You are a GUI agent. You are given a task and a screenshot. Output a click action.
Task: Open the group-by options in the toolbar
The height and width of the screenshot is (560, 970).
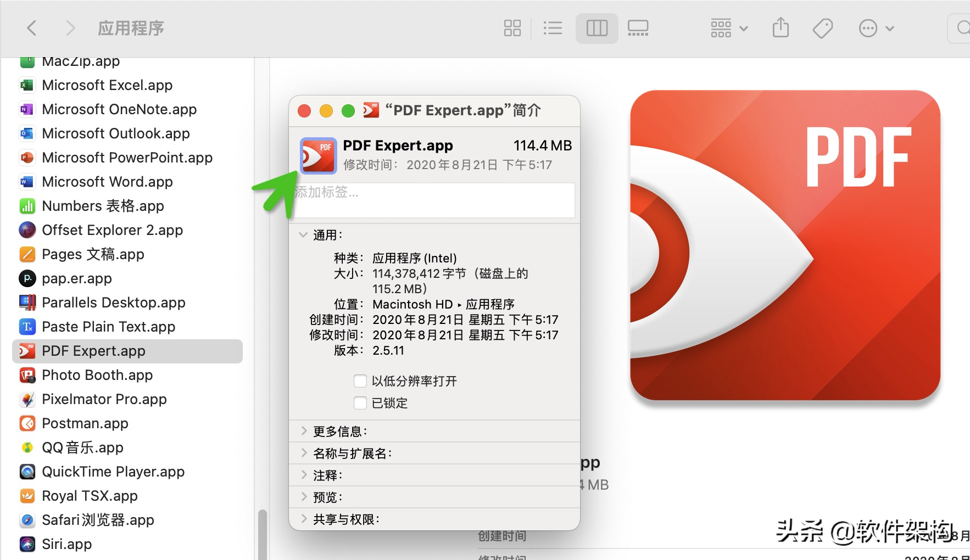pyautogui.click(x=729, y=28)
